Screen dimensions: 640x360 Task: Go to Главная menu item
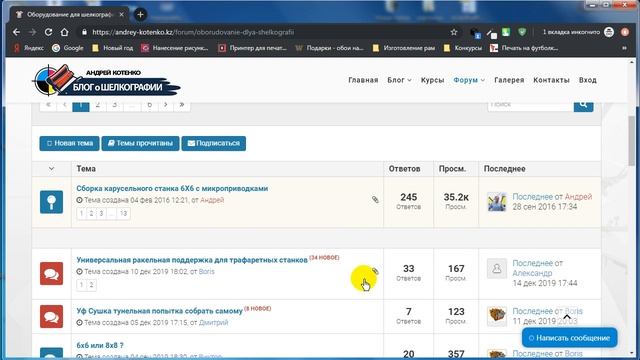pos(363,80)
